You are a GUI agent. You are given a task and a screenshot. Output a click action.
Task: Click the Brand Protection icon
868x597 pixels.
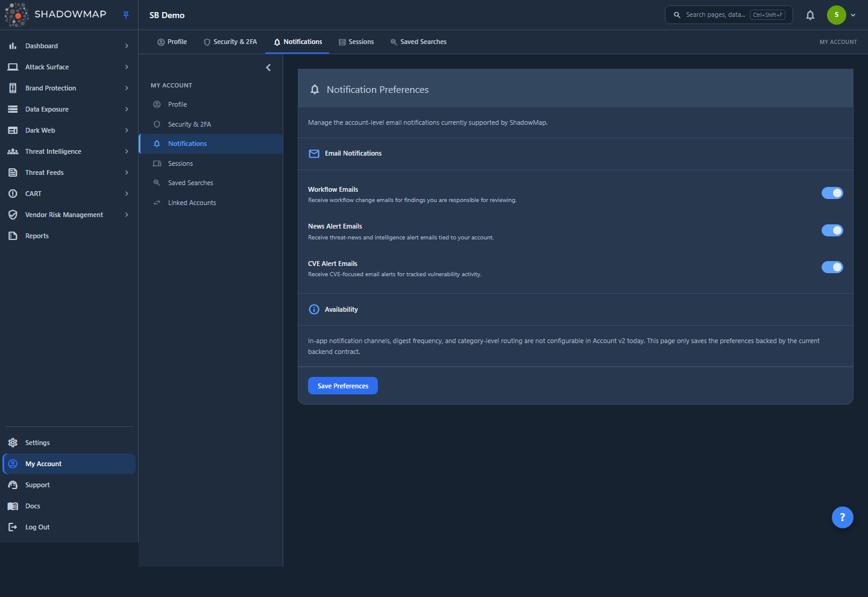click(x=13, y=88)
